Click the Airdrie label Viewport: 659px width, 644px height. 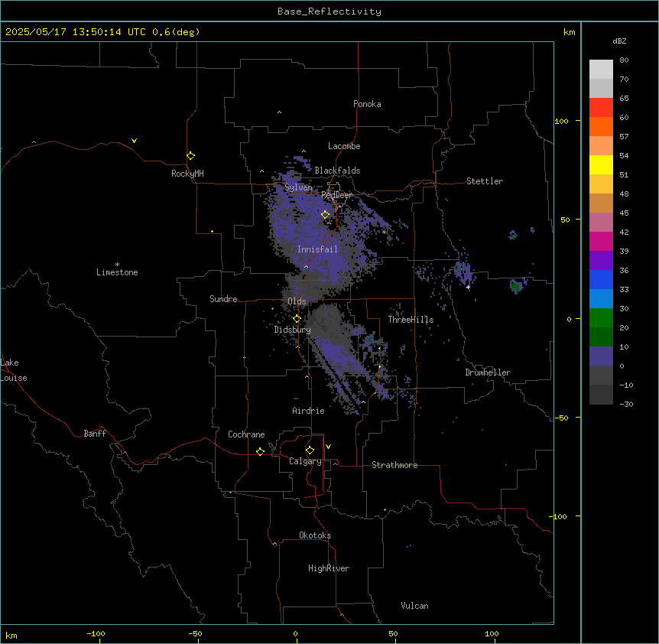pos(308,411)
